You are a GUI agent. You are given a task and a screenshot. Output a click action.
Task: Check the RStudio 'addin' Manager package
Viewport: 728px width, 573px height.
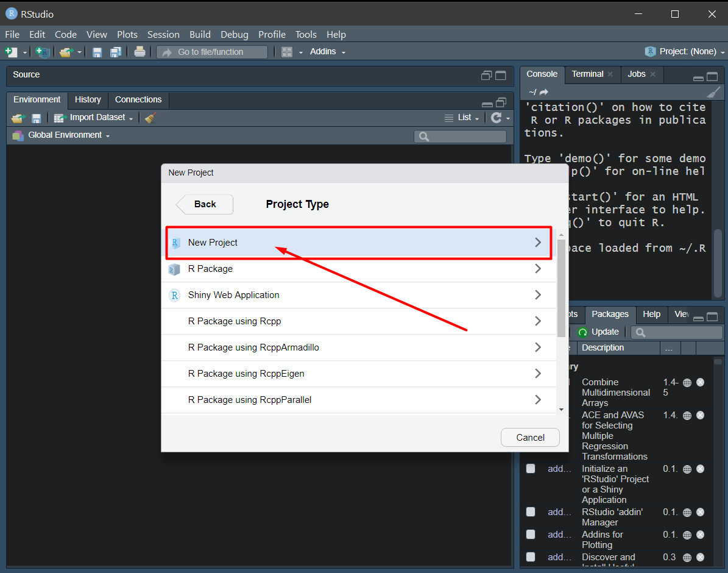(x=531, y=511)
